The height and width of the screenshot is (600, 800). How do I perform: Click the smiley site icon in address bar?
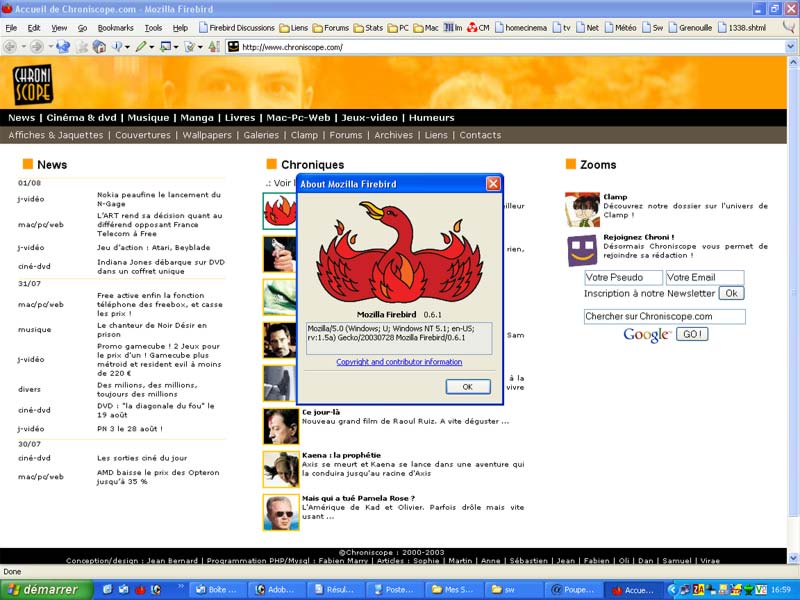tap(233, 47)
